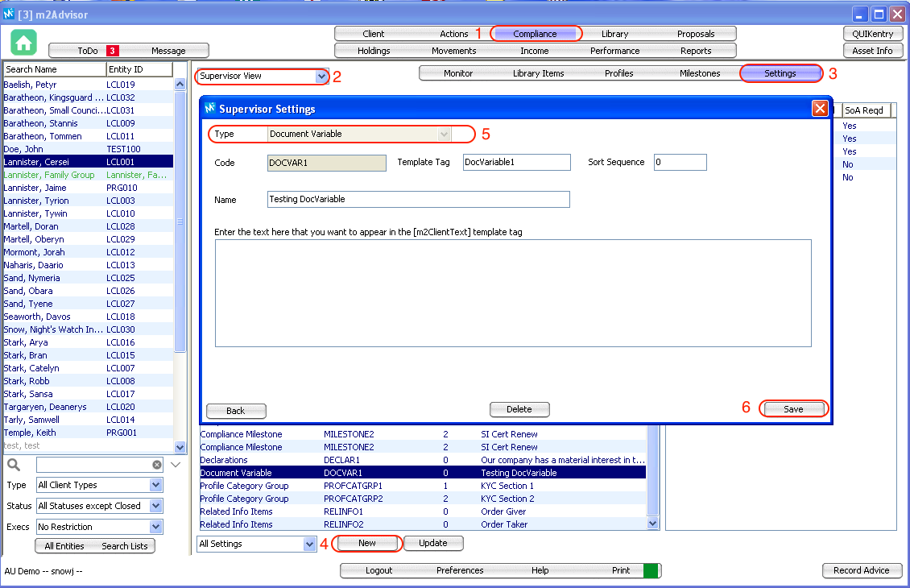Close the Supervisor Settings dialog
This screenshot has width=910, height=588.
(820, 108)
